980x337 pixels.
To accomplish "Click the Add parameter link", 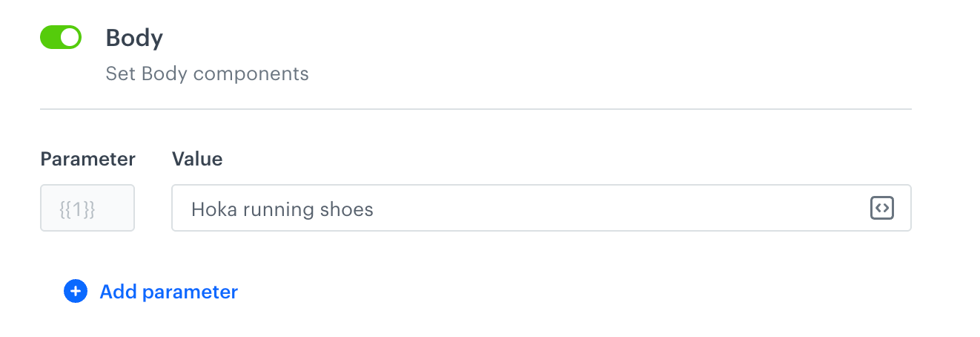I will tap(168, 292).
